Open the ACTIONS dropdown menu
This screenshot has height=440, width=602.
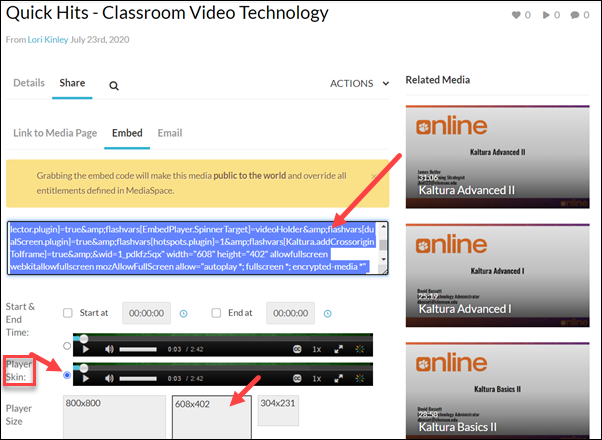(359, 83)
